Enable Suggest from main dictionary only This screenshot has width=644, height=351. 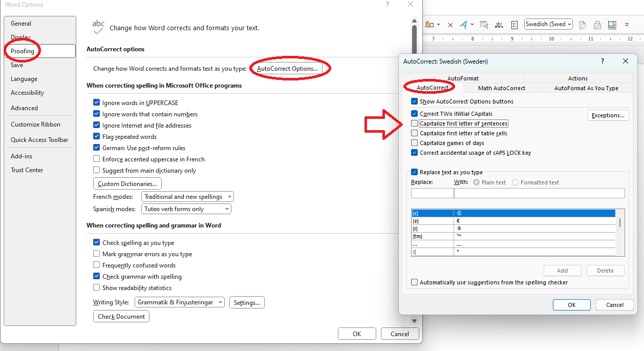pos(97,171)
